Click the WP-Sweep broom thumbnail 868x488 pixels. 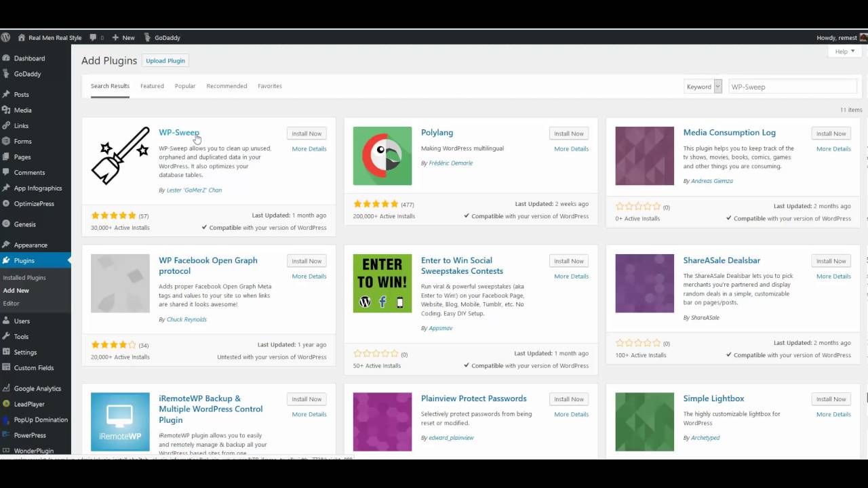click(120, 156)
